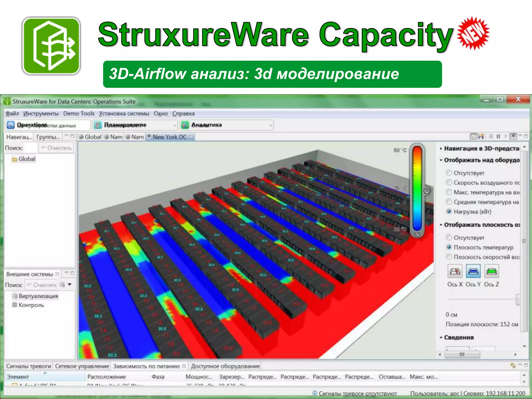This screenshot has height=399, width=532.
Task: Click the info icon beside Сигналы тревоги отсутствуют
Action: [x=315, y=393]
